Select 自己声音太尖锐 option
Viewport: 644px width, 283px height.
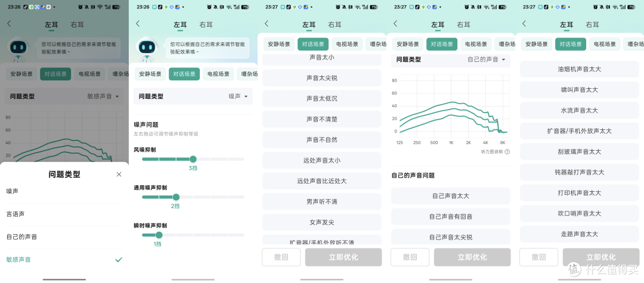(451, 237)
